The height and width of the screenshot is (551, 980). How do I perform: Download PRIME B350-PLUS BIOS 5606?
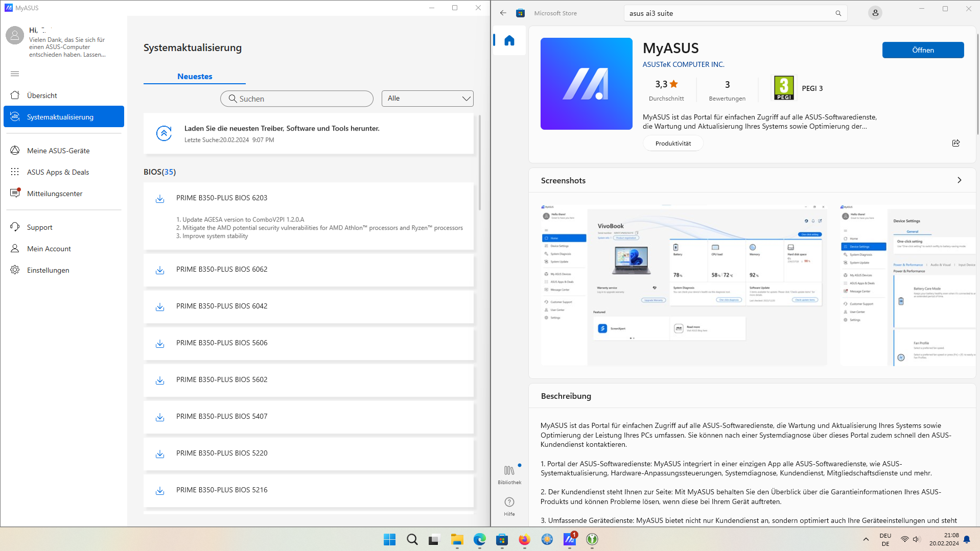160,344
